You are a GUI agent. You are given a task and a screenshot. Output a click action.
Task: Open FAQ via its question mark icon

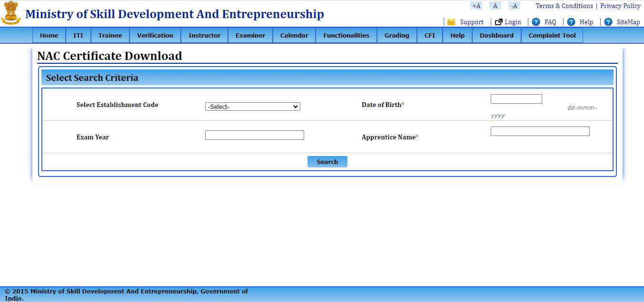tap(535, 22)
